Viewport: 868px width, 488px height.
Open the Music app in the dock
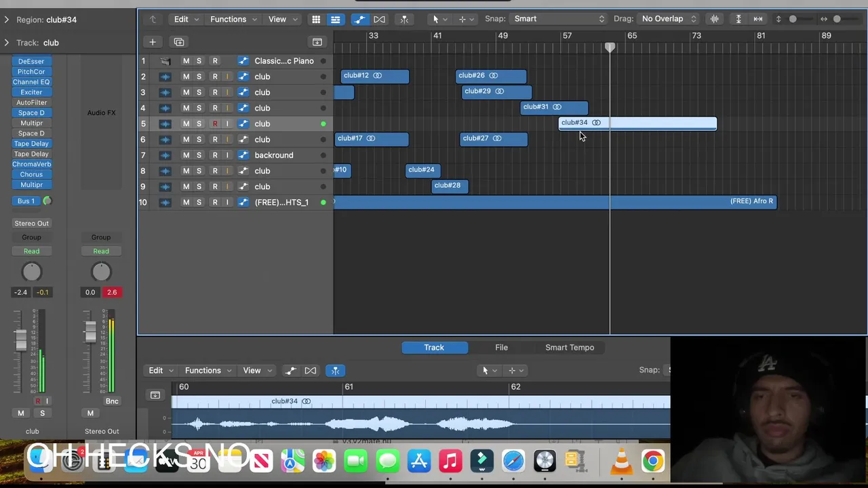pyautogui.click(x=450, y=462)
